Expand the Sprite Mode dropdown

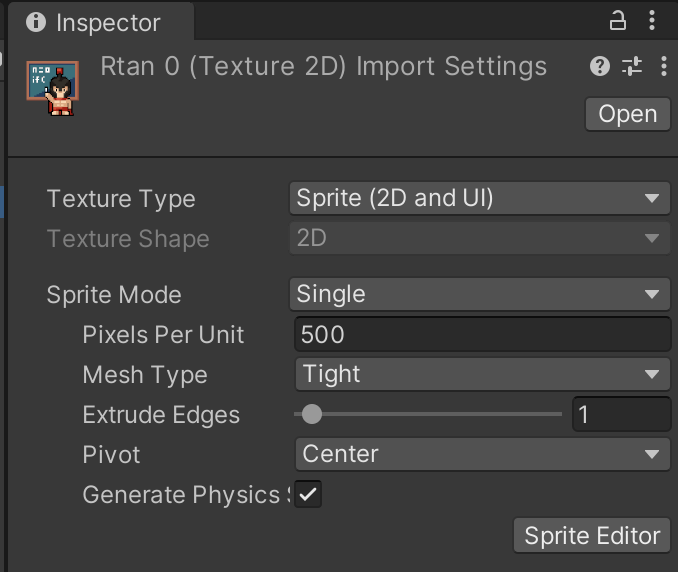(x=480, y=294)
